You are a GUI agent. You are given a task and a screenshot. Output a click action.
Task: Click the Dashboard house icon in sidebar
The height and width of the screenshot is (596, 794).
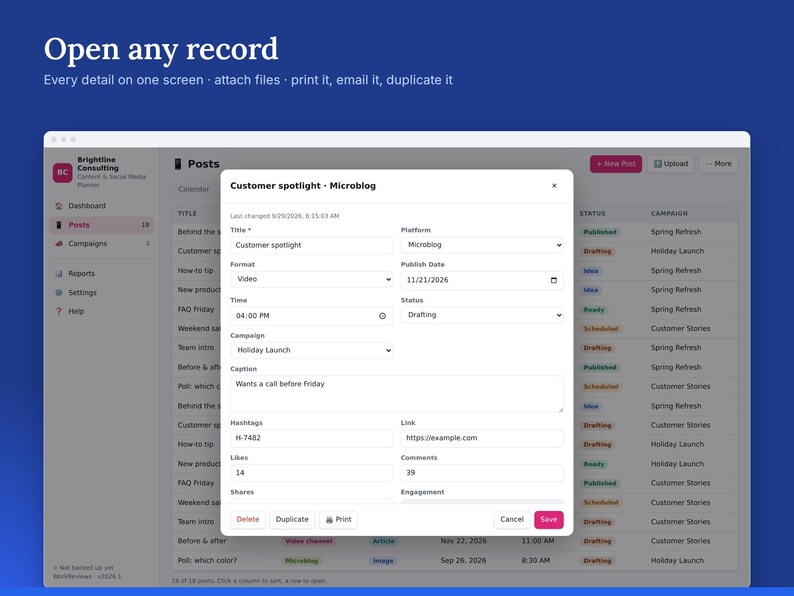[x=59, y=206]
